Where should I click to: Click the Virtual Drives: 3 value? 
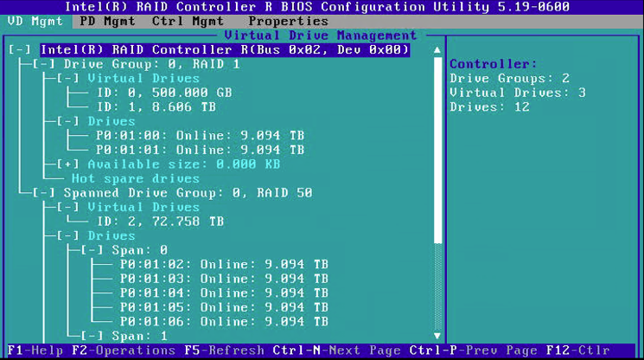click(x=518, y=93)
